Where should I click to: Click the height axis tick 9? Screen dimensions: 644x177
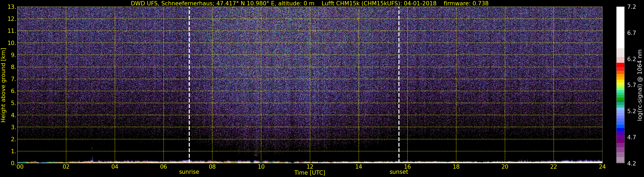pos(13,55)
